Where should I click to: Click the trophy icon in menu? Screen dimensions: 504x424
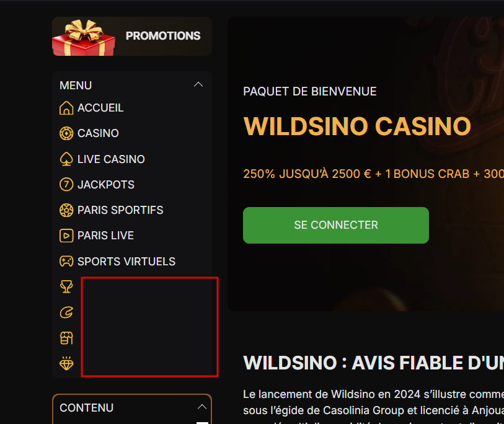(66, 286)
